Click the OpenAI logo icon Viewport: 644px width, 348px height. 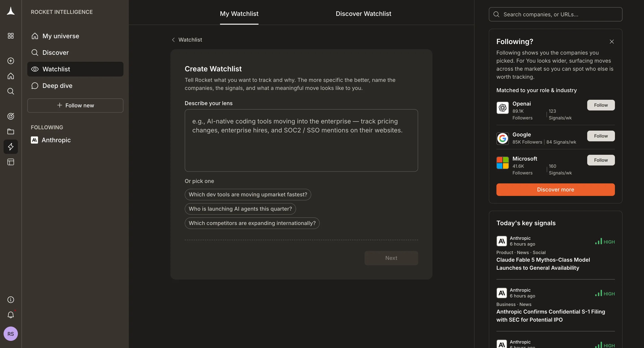(x=502, y=108)
